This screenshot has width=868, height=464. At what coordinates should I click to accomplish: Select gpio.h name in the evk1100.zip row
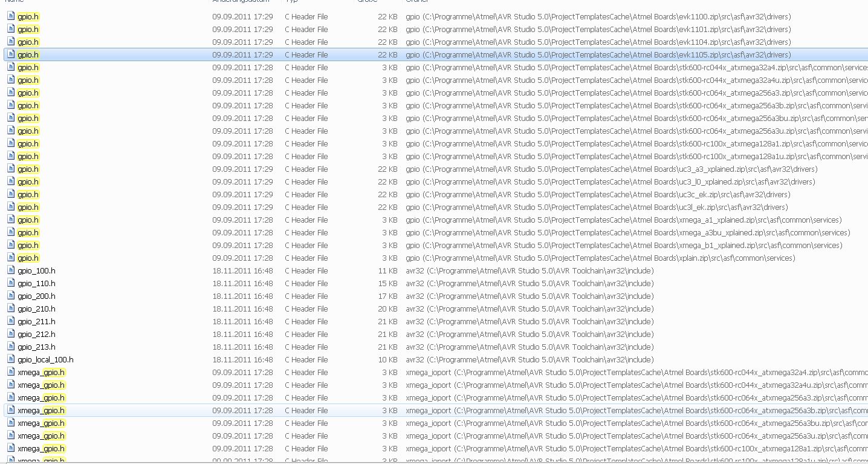(28, 16)
